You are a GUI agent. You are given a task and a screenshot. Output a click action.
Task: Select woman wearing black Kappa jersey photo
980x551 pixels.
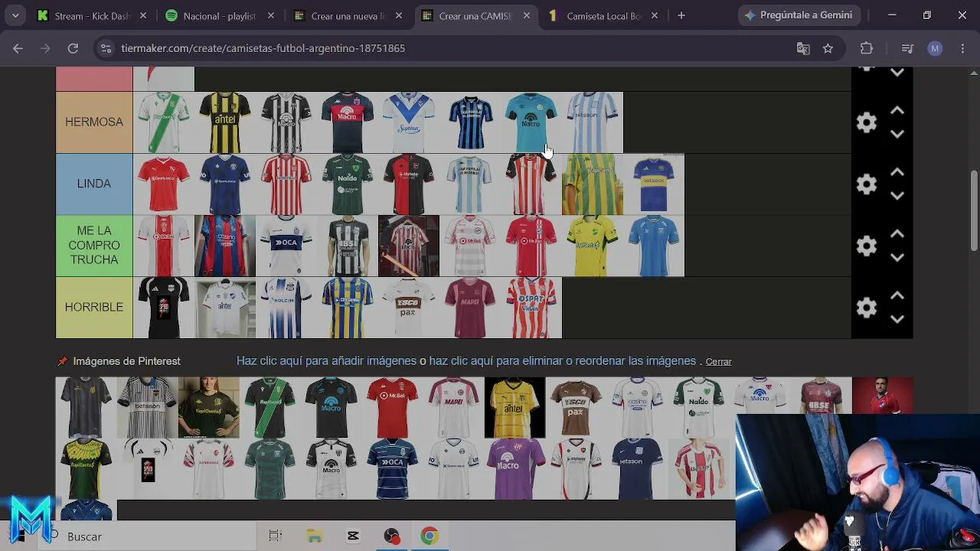[x=209, y=408]
